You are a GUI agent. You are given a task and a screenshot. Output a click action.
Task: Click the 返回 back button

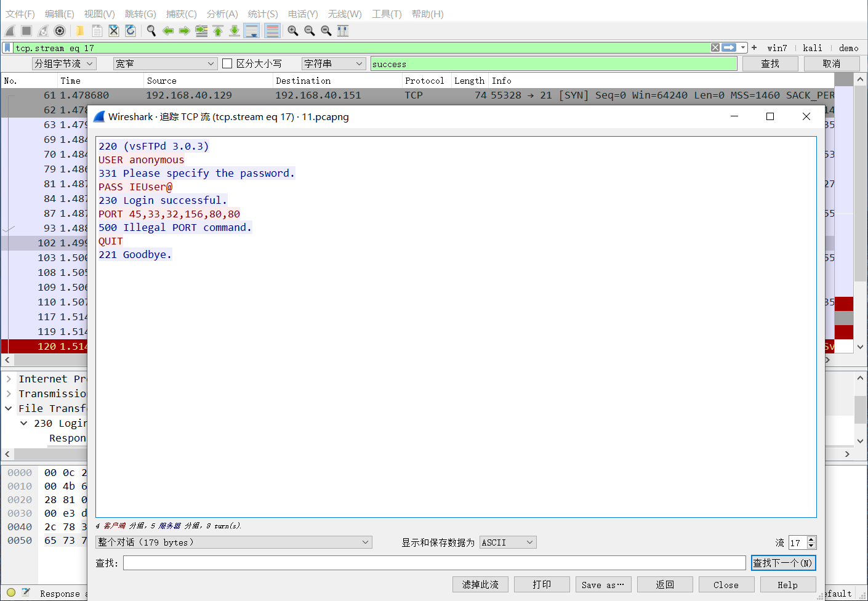point(665,584)
